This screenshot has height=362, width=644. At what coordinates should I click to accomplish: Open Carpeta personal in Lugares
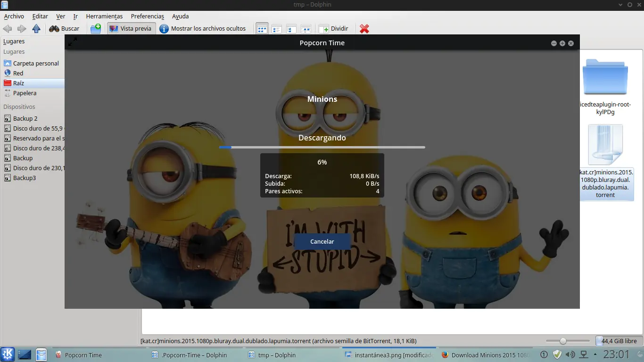click(x=33, y=63)
